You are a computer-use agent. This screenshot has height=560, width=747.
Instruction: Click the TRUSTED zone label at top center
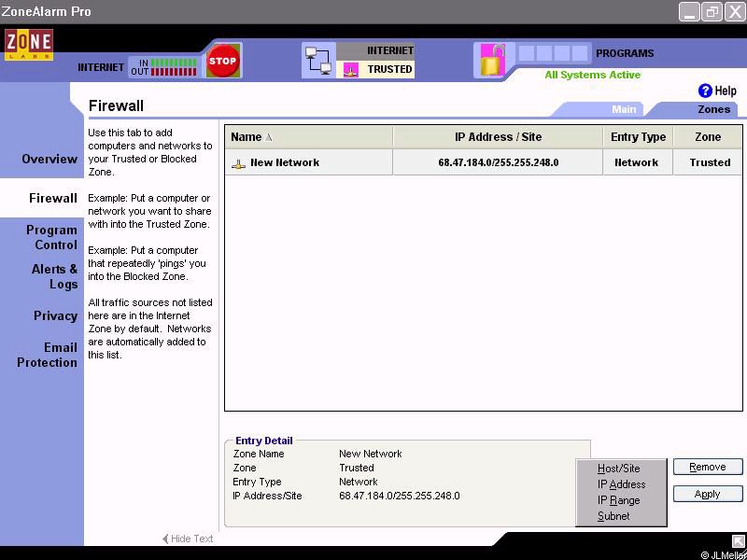point(389,69)
